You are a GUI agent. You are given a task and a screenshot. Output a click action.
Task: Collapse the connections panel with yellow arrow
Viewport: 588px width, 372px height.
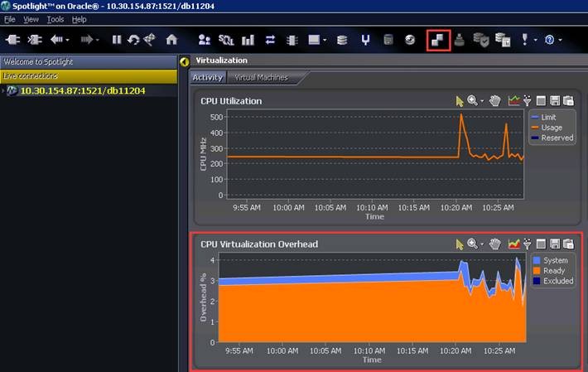(x=184, y=61)
